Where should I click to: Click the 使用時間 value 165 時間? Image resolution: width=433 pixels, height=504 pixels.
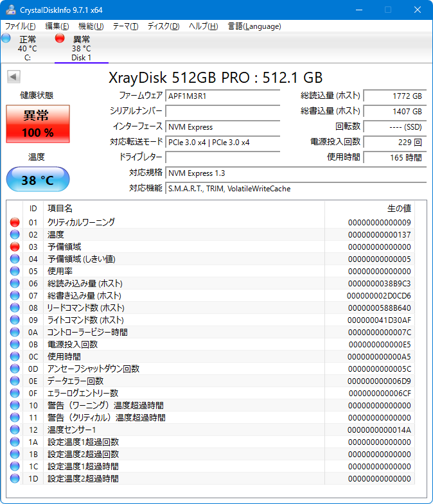pos(395,157)
